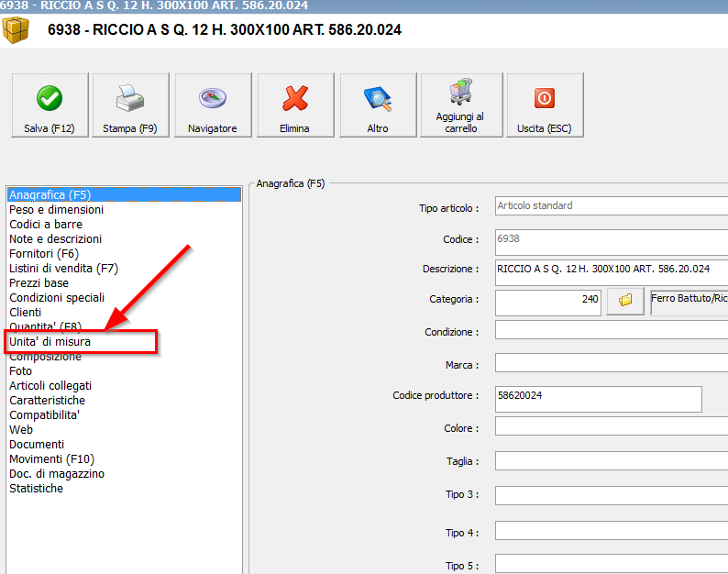Click the Uscita (ESC) power button
Screen dimensions: 728x574
545,105
